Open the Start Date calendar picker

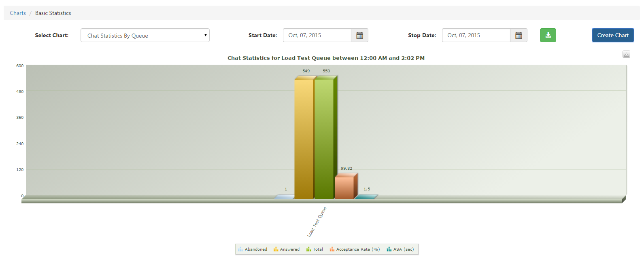point(359,35)
